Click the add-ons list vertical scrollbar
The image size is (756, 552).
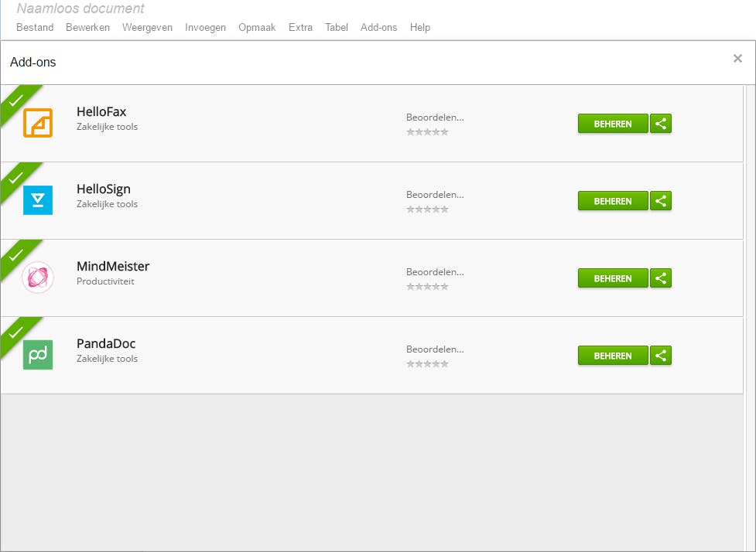[749, 318]
